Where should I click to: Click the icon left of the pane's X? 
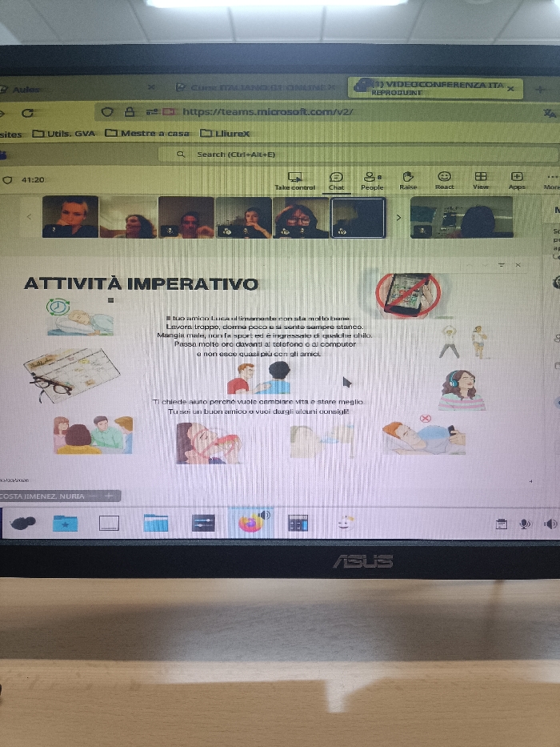click(x=501, y=265)
